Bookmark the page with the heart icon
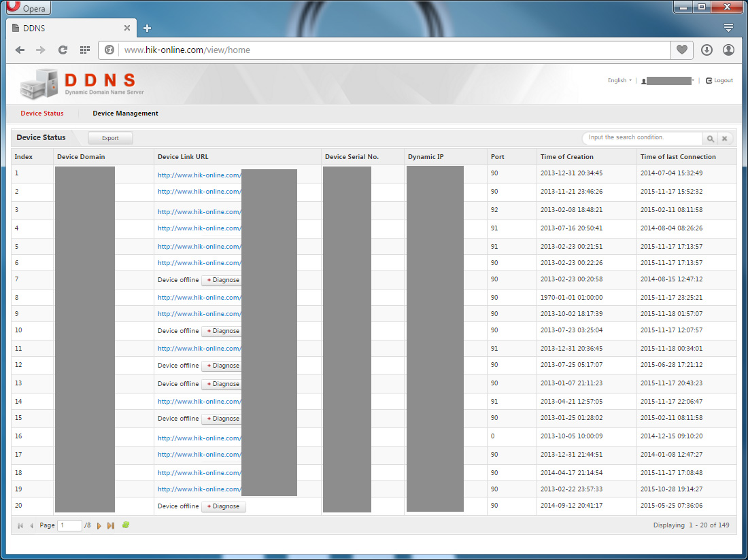Image resolution: width=748 pixels, height=560 pixels. pos(682,50)
